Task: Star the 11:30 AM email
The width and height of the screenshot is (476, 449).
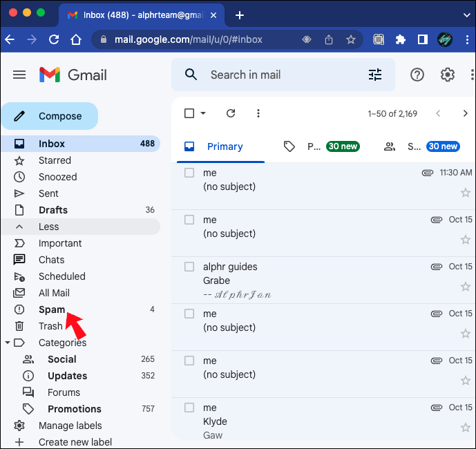Action: [x=466, y=193]
